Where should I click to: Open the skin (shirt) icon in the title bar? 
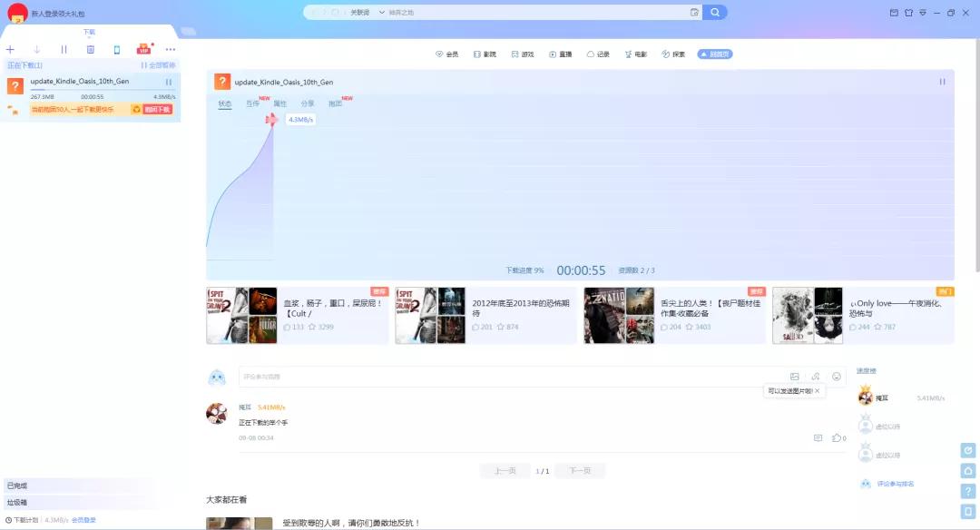(908, 13)
